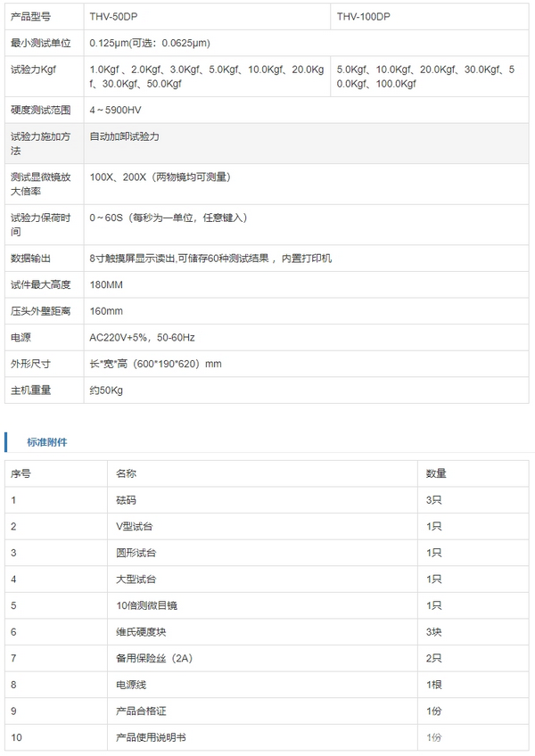Select the 电源线 accessory name
The height and width of the screenshot is (756, 535).
point(131,685)
